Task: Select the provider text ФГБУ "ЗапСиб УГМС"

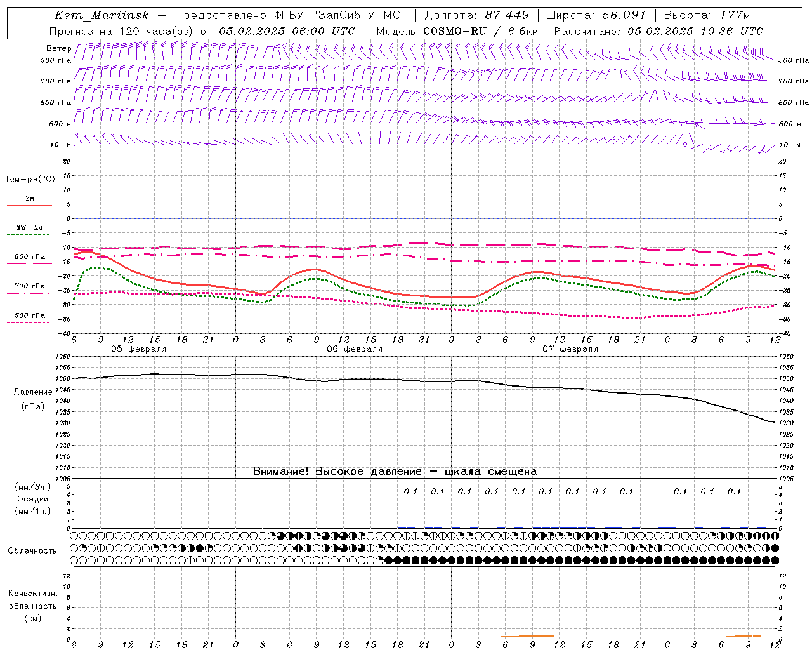Action: tap(341, 15)
